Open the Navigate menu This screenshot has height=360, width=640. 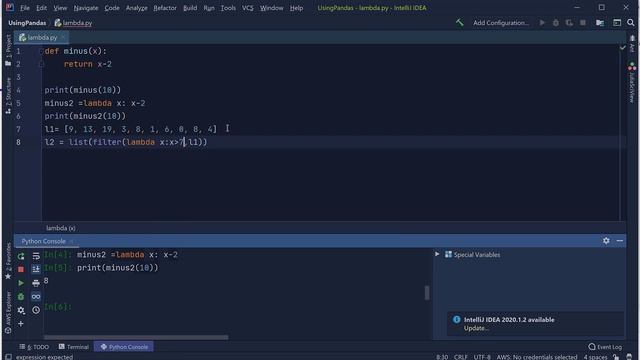[x=86, y=8]
